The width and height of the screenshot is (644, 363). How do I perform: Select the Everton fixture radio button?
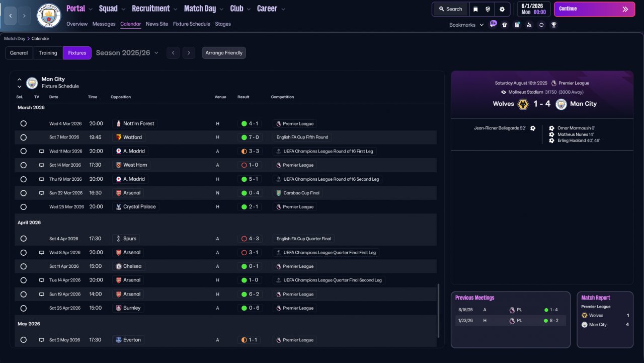point(23,340)
